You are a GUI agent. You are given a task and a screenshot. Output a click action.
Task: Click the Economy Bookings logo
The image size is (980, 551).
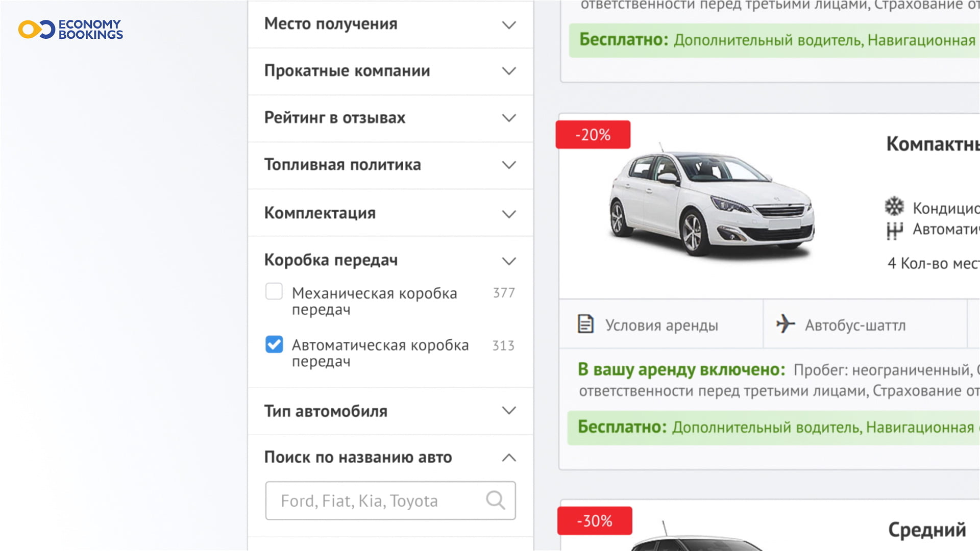coord(70,30)
